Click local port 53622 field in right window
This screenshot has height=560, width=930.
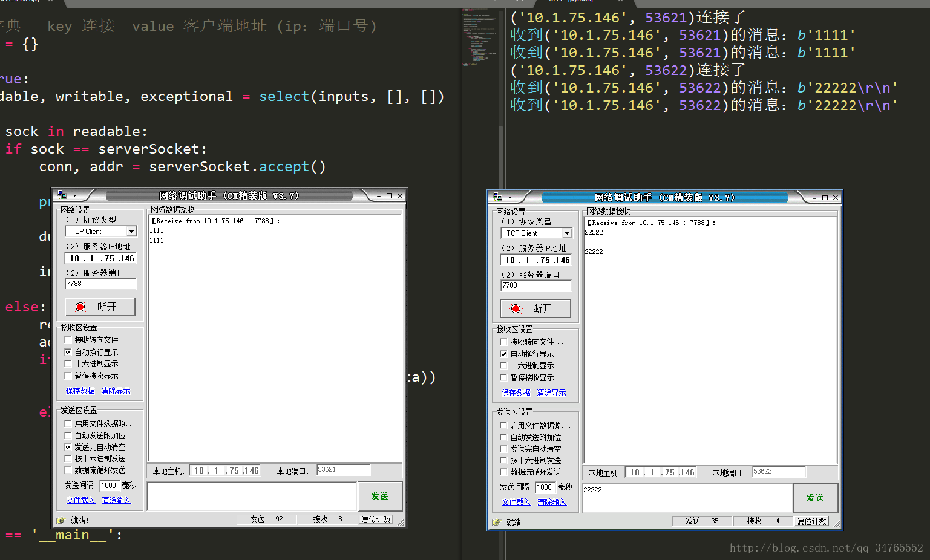(x=779, y=472)
